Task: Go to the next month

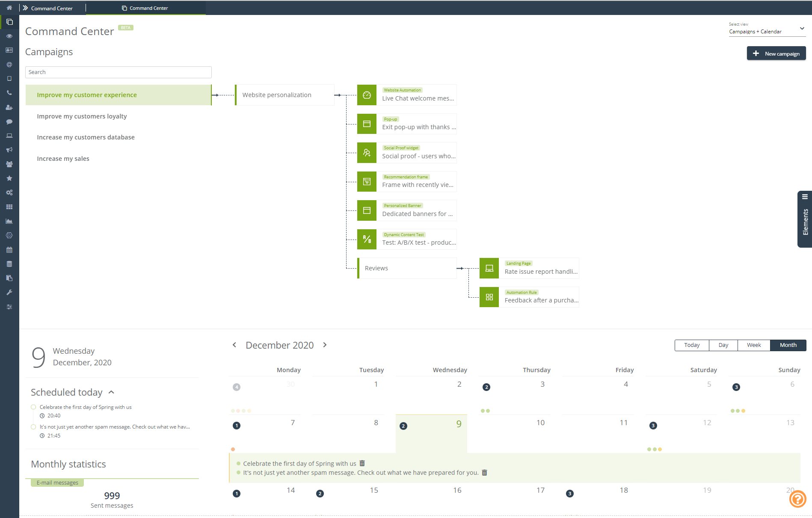Action: (325, 345)
